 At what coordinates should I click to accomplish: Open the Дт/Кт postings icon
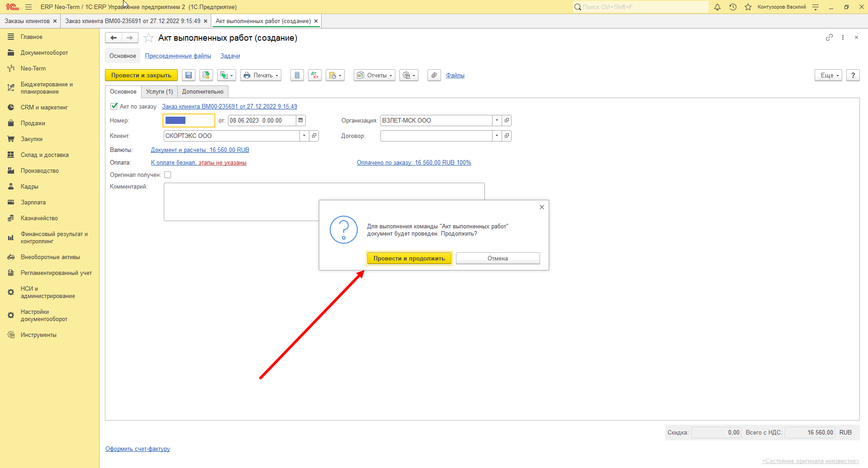pos(315,75)
